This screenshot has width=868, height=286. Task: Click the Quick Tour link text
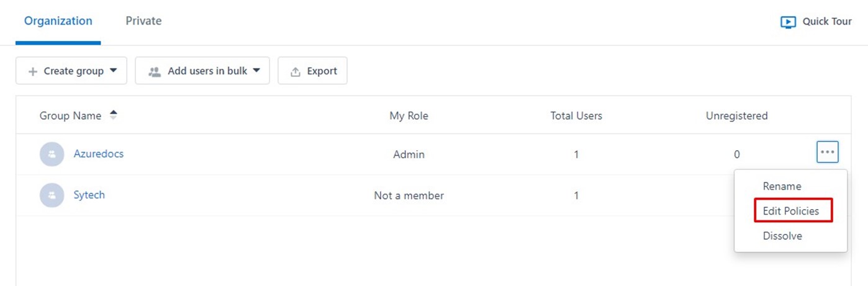pyautogui.click(x=827, y=22)
